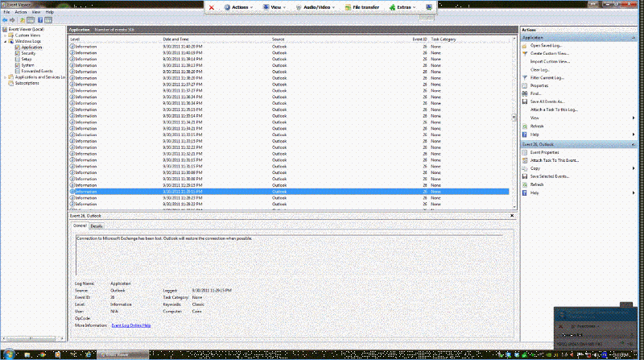Click Event Viewer taskbar button
Viewport: 644px width, 360px height.
pos(123,354)
